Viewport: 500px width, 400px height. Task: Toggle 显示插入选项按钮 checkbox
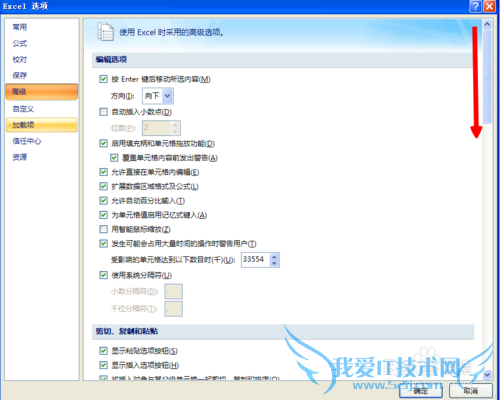(x=103, y=365)
